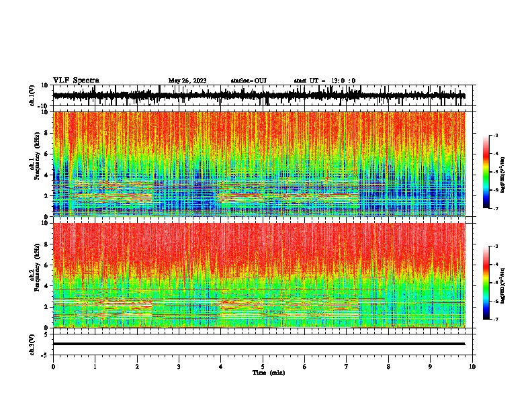Click time axis tick label '5'
This screenshot has width=532, height=411.
click(263, 367)
